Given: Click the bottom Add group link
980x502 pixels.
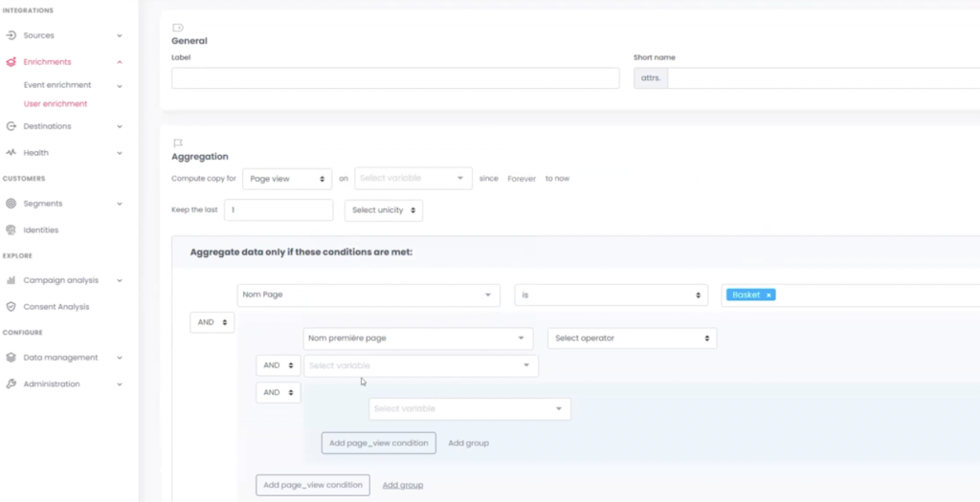Looking at the screenshot, I should pyautogui.click(x=403, y=486).
